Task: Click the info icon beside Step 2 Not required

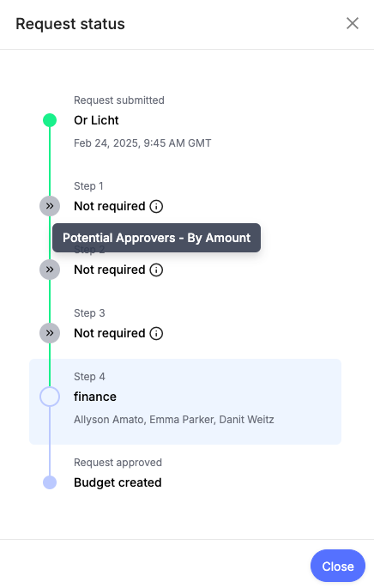Action: point(156,270)
